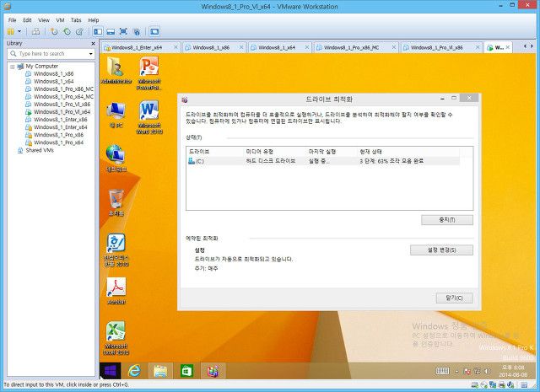540x392 pixels.
Task: Toggle console view icon in toolbar
Action: pyautogui.click(x=154, y=32)
